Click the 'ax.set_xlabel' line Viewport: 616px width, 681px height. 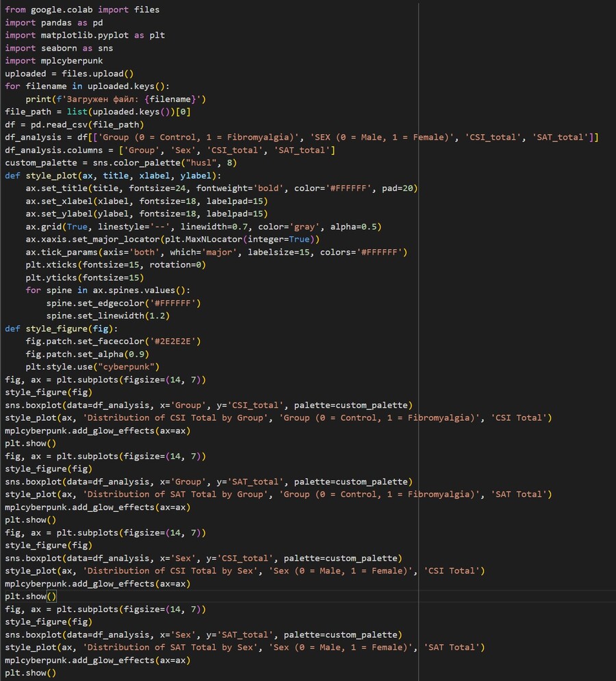click(146, 201)
